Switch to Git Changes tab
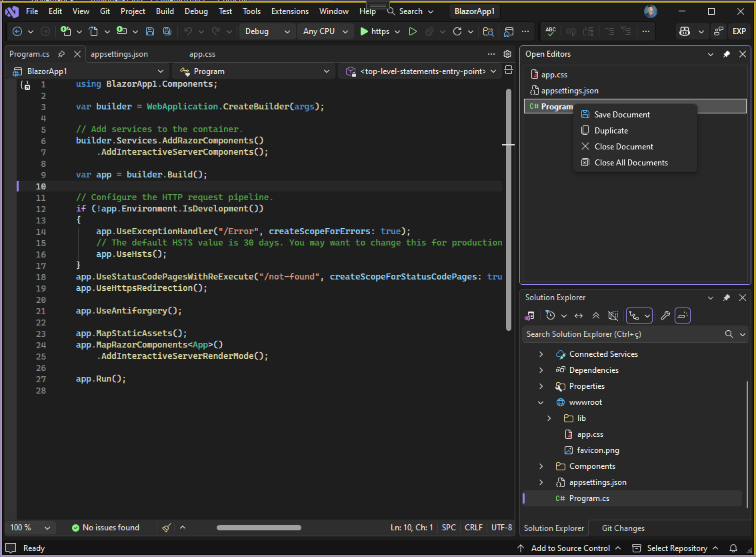Screen dimensions: 756x557 [x=623, y=528]
